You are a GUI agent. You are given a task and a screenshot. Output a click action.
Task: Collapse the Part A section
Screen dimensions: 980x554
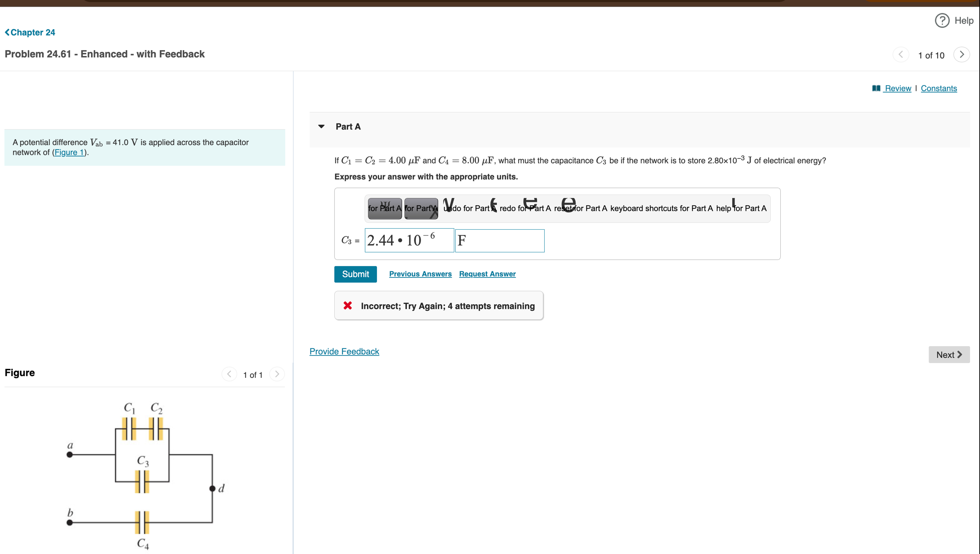321,126
